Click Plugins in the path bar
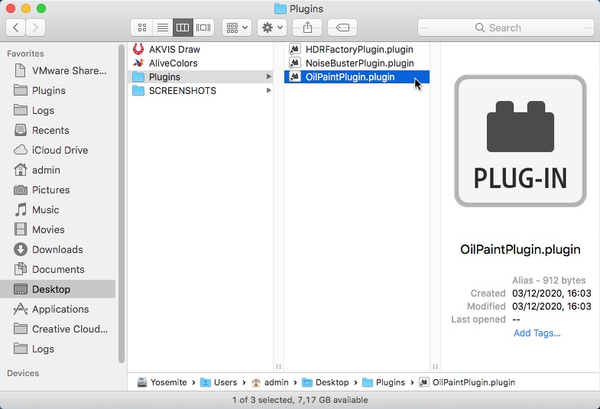This screenshot has width=600, height=409. click(x=384, y=382)
